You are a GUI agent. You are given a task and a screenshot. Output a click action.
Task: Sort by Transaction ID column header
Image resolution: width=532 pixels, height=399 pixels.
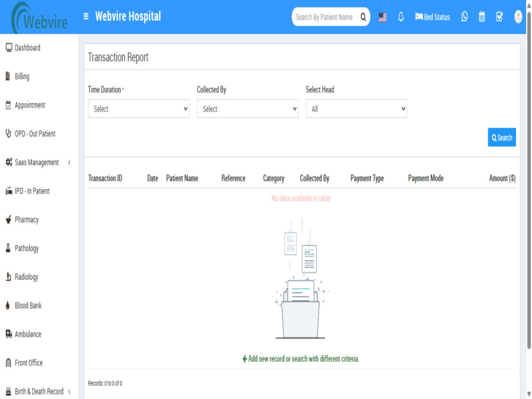[x=105, y=178]
